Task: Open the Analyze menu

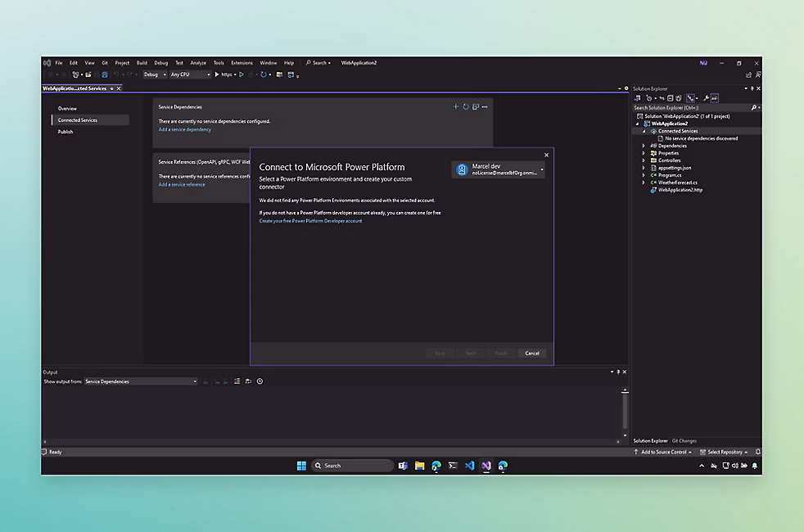Action: pos(198,62)
